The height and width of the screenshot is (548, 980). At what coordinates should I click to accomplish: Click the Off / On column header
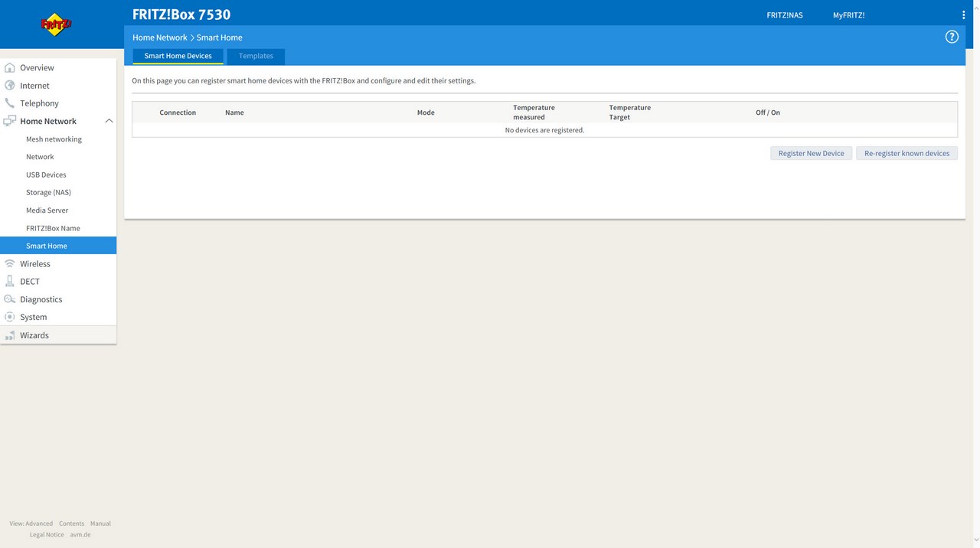pos(768,113)
